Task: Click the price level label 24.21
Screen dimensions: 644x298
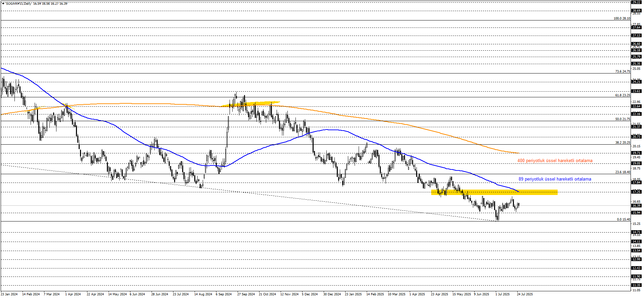Action: 636,82
